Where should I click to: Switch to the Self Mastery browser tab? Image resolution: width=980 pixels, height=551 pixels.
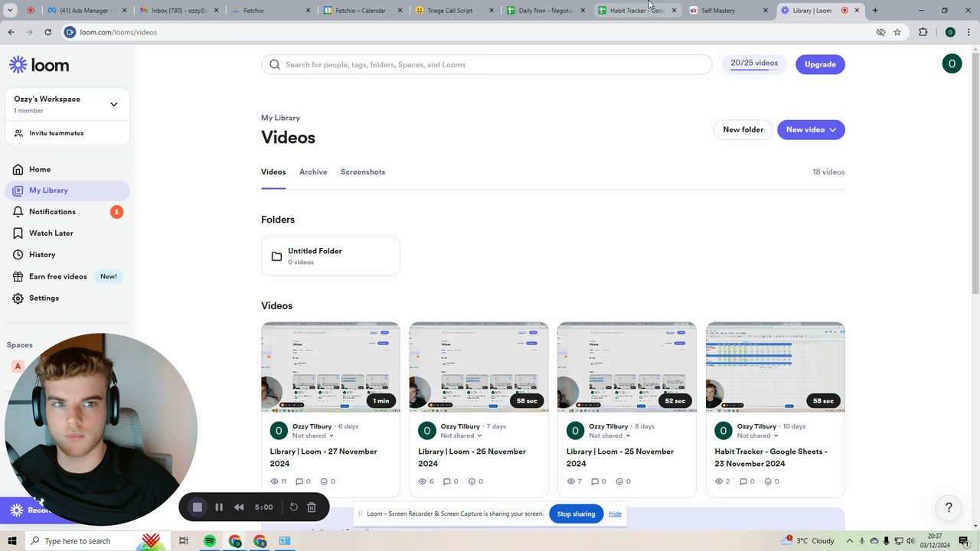729,11
